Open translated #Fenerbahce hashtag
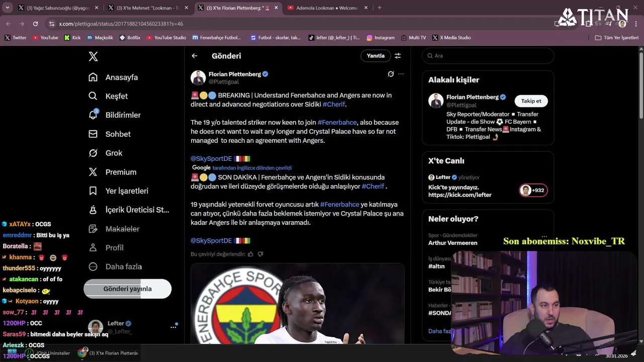The height and width of the screenshot is (362, 644). click(x=340, y=205)
